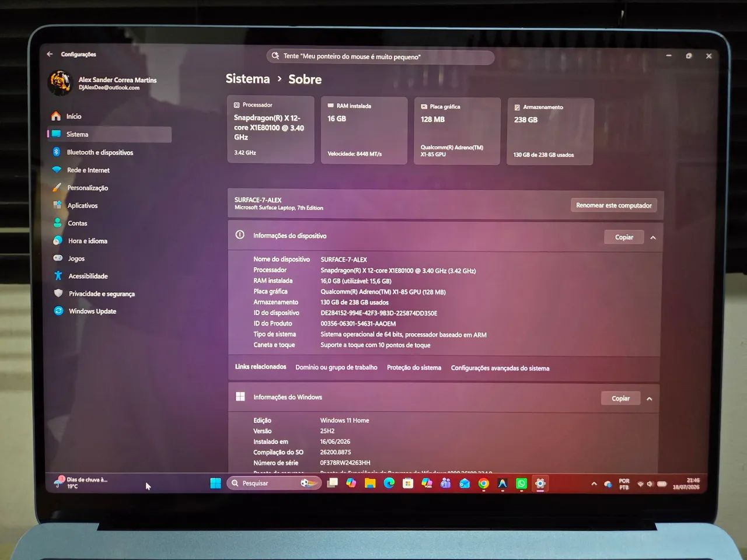The height and width of the screenshot is (560, 747).
Task: Open the Armazenamento card
Action: click(550, 131)
